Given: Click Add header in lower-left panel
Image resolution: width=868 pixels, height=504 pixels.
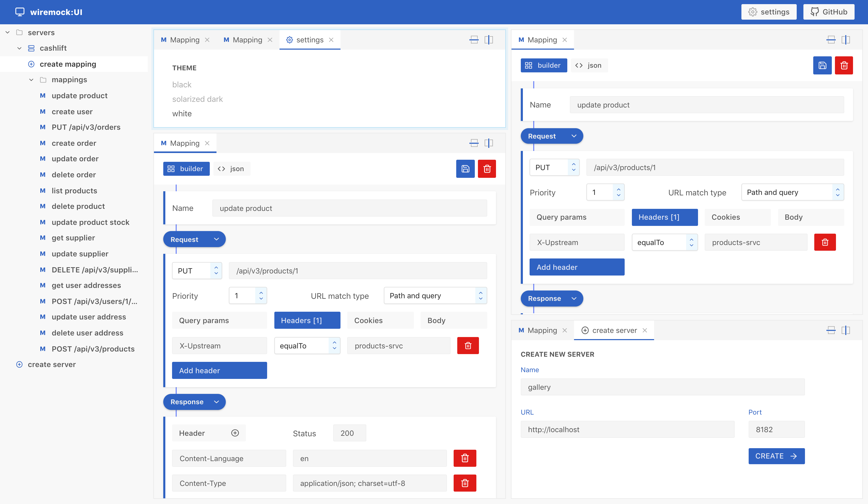Looking at the screenshot, I should pyautogui.click(x=219, y=370).
